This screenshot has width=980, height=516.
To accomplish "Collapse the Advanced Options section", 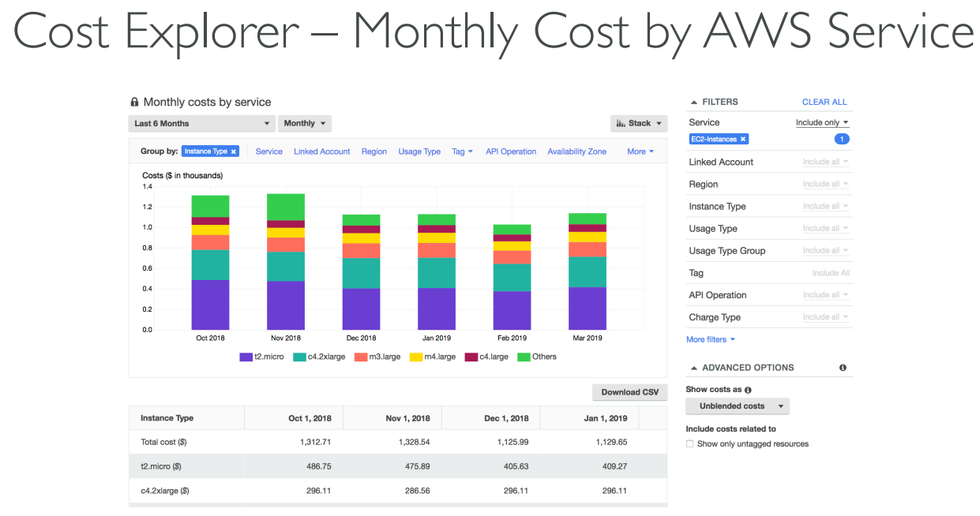I will [x=694, y=368].
